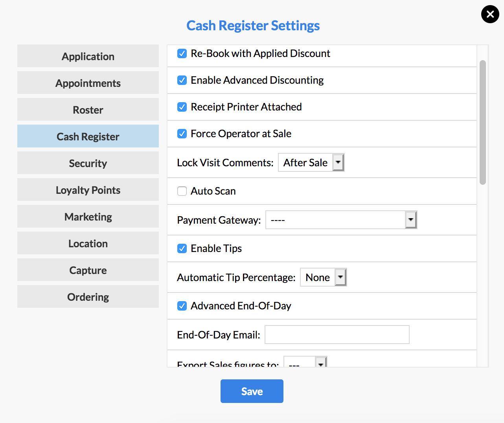Uncheck Force Operator at Sale
The image size is (504, 423).
pyautogui.click(x=182, y=134)
